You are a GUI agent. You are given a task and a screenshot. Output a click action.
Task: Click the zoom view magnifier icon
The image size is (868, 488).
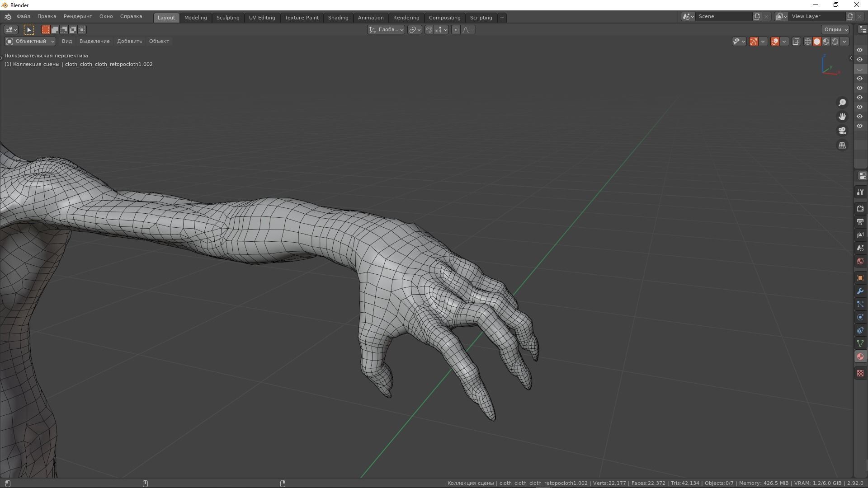click(842, 103)
